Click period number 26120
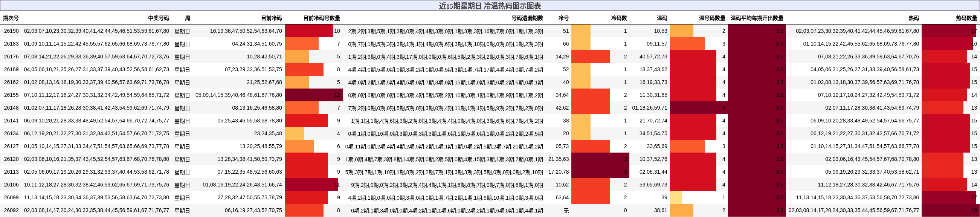Screen dimensions: 980x217 (11, 159)
